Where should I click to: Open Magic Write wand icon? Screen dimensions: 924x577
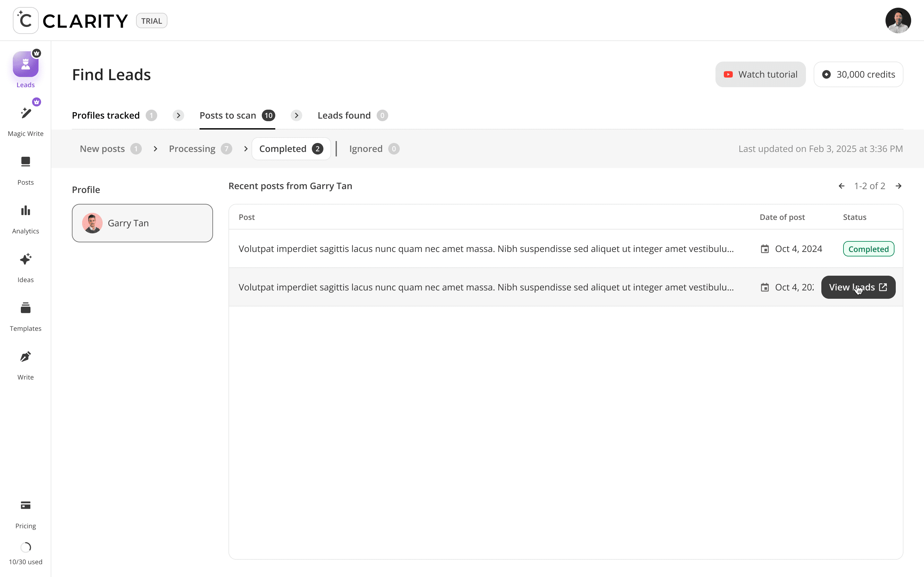[x=26, y=113]
